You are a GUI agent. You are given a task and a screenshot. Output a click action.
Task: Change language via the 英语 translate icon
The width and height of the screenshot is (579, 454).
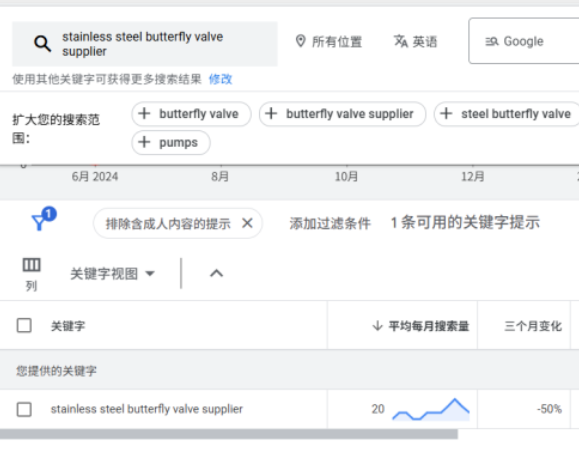pos(401,41)
